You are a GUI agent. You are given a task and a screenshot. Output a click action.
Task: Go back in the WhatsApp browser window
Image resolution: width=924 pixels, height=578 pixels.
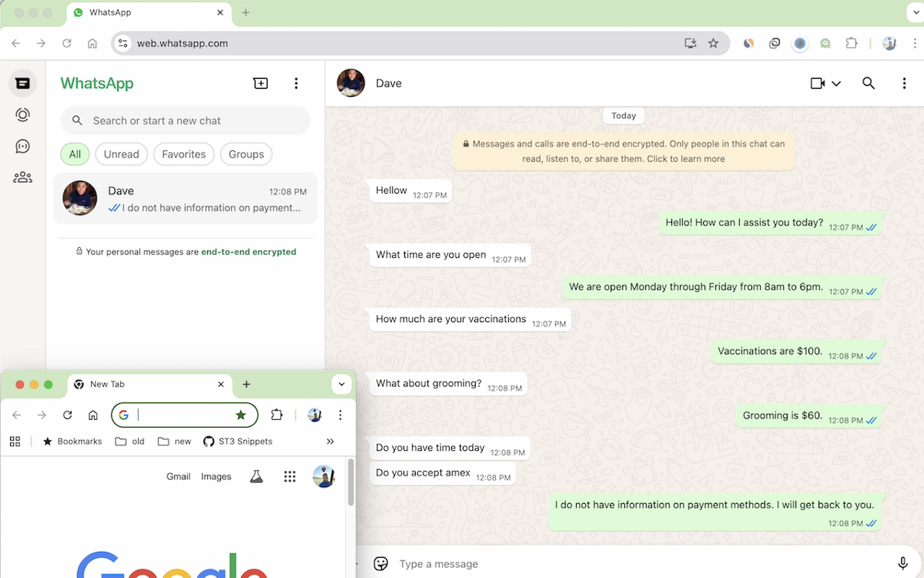(x=16, y=43)
